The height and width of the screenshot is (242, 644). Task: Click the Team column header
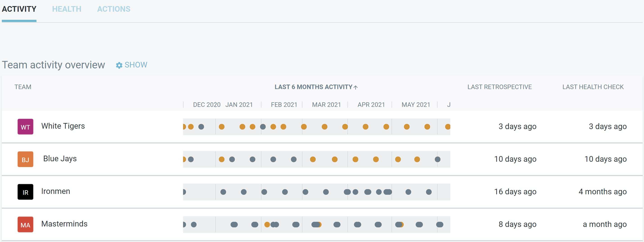(23, 87)
